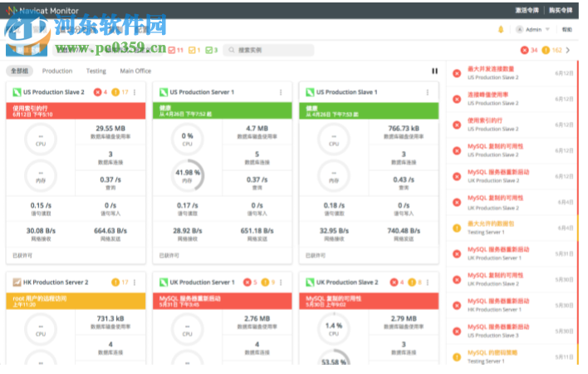Select the Main Office group tab

coord(135,71)
